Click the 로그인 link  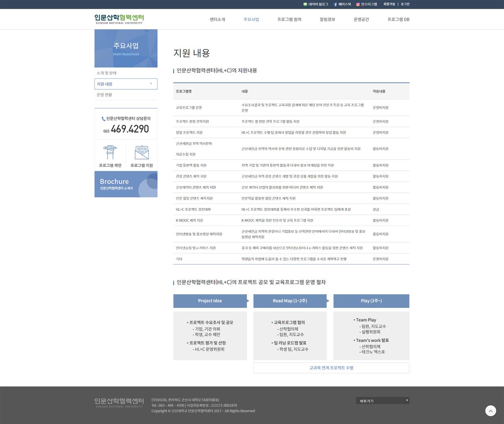405,4
